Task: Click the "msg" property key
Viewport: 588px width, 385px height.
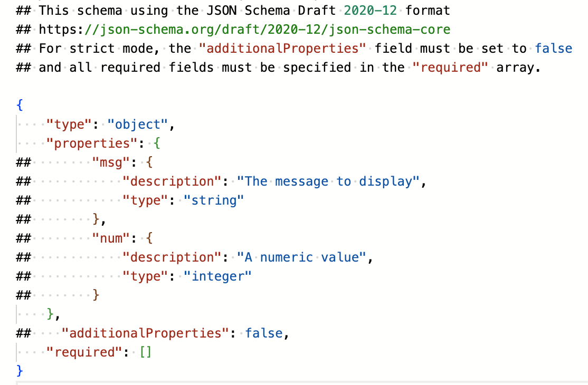Action: tap(111, 162)
